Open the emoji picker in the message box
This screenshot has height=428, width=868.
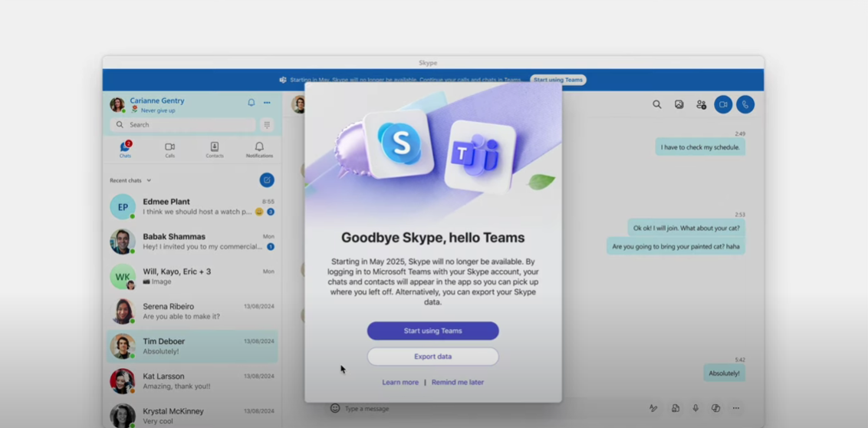[335, 408]
